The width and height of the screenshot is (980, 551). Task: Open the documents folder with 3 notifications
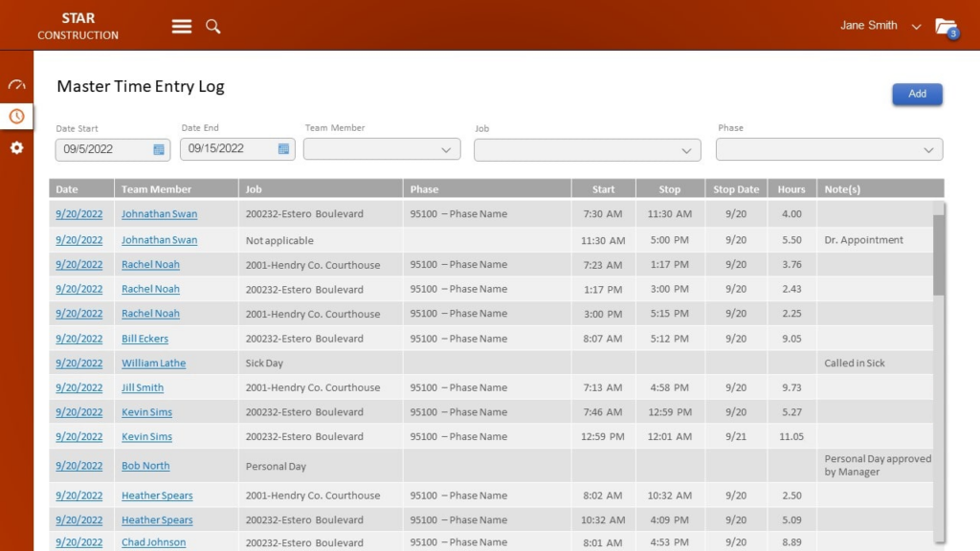946,26
